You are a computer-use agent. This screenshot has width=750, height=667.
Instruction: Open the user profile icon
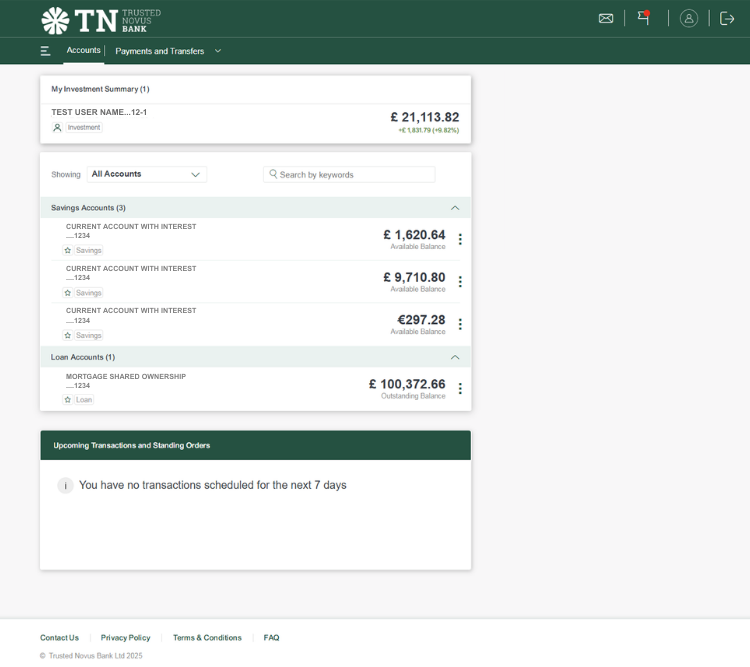click(689, 18)
